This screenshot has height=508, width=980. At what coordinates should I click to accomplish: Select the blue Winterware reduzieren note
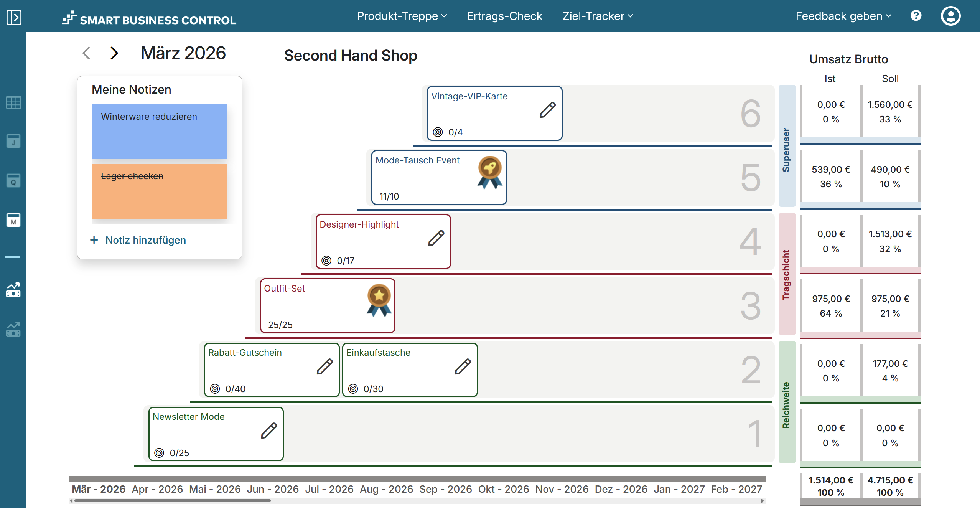tap(159, 132)
